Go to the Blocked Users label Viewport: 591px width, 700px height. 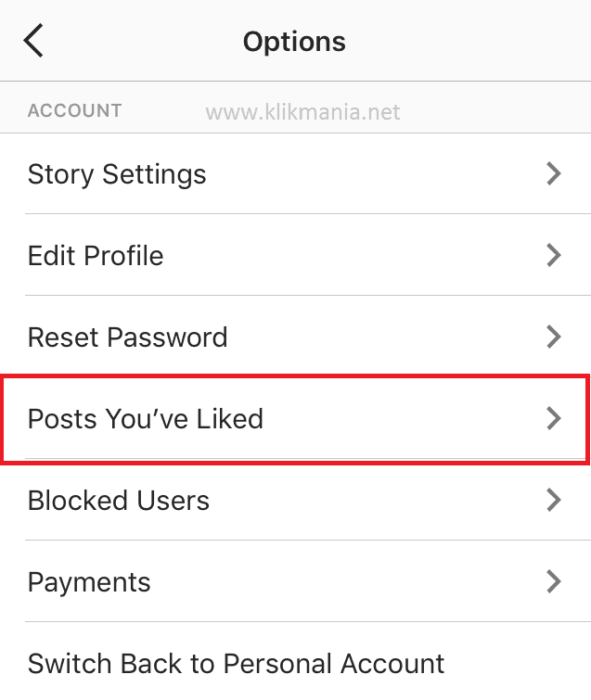coord(119,501)
